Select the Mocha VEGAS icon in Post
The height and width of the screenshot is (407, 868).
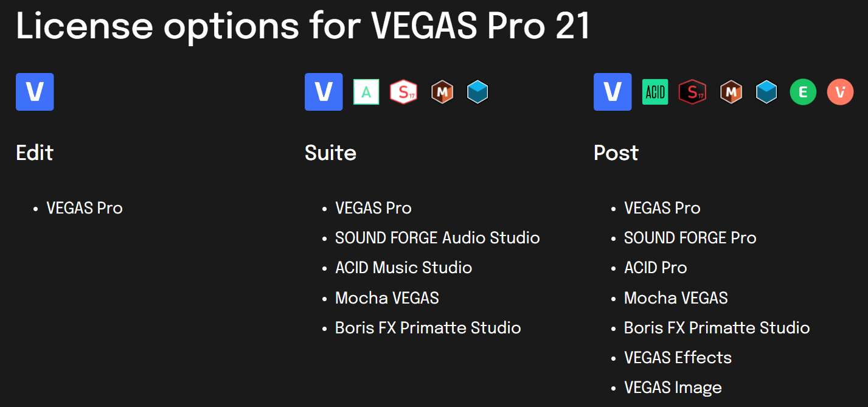731,92
